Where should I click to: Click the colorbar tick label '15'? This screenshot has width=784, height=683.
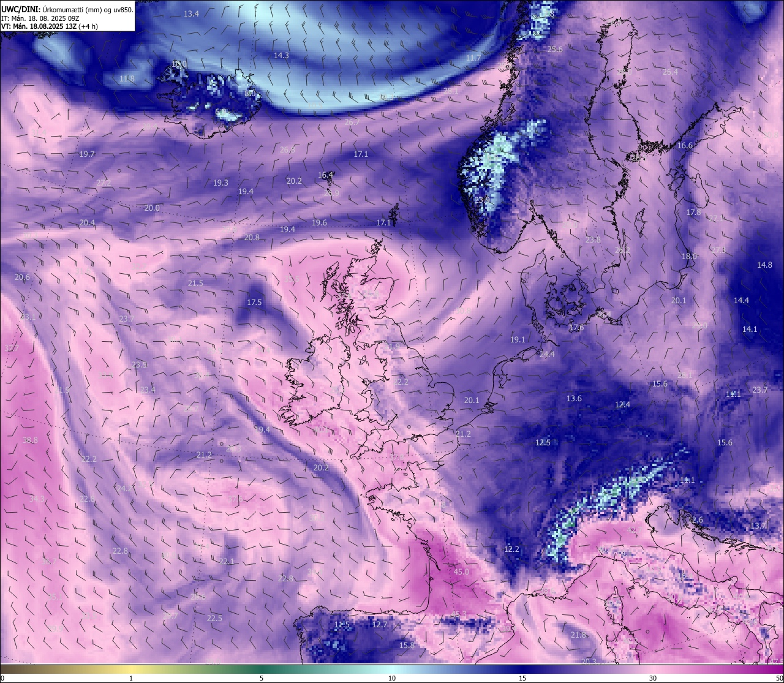(x=522, y=678)
